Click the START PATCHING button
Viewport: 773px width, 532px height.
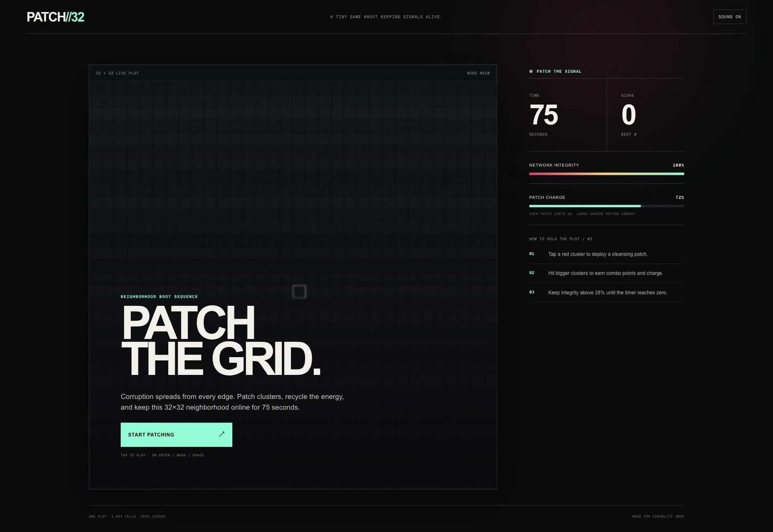click(177, 434)
